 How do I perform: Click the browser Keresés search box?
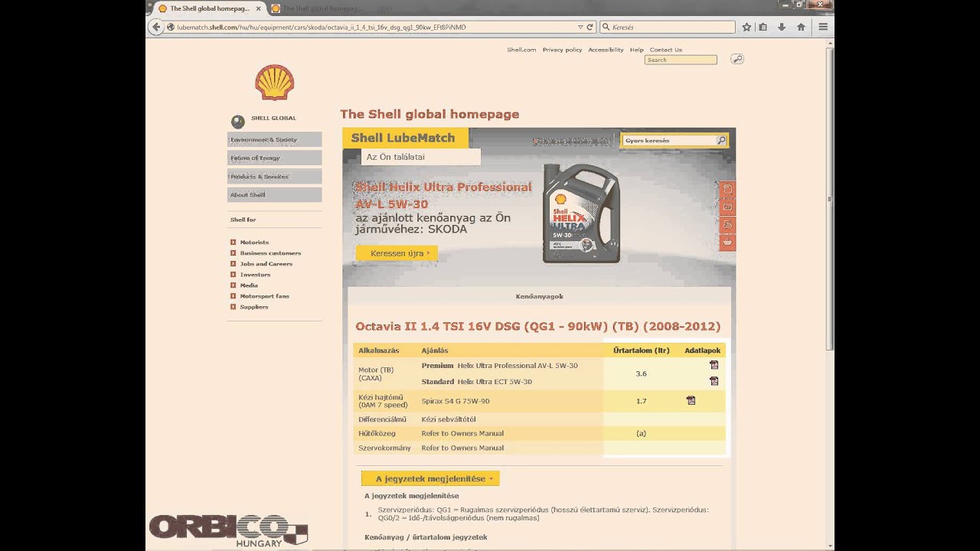coord(666,27)
